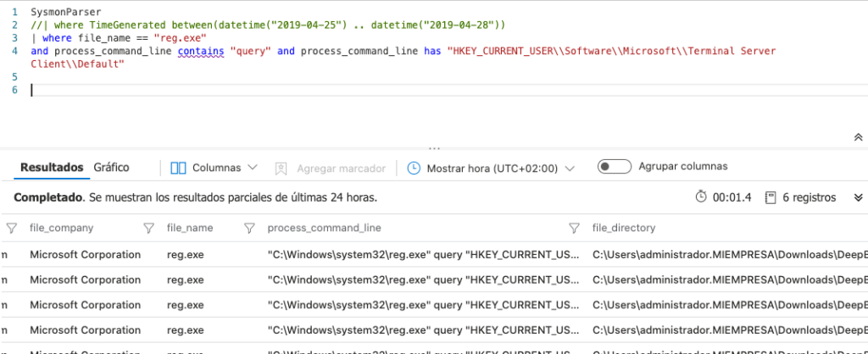Image resolution: width=868 pixels, height=354 pixels.
Task: Open filter for file_company column
Action: pos(12,228)
